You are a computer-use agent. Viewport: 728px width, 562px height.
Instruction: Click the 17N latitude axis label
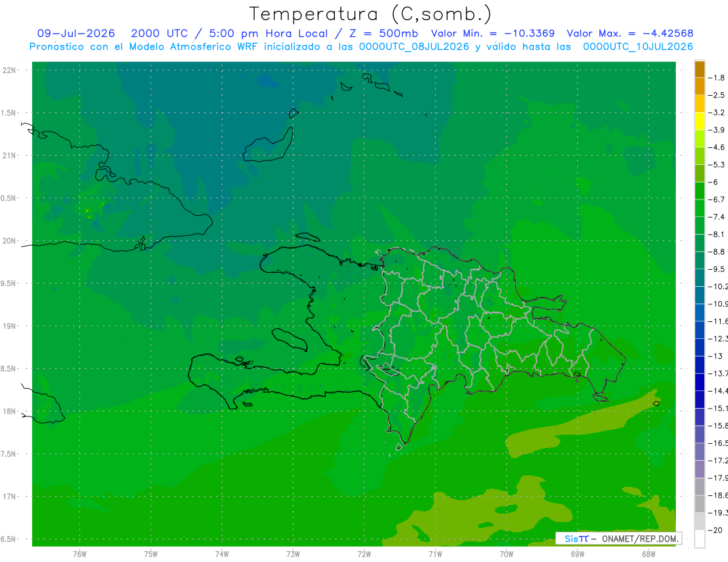(10, 497)
